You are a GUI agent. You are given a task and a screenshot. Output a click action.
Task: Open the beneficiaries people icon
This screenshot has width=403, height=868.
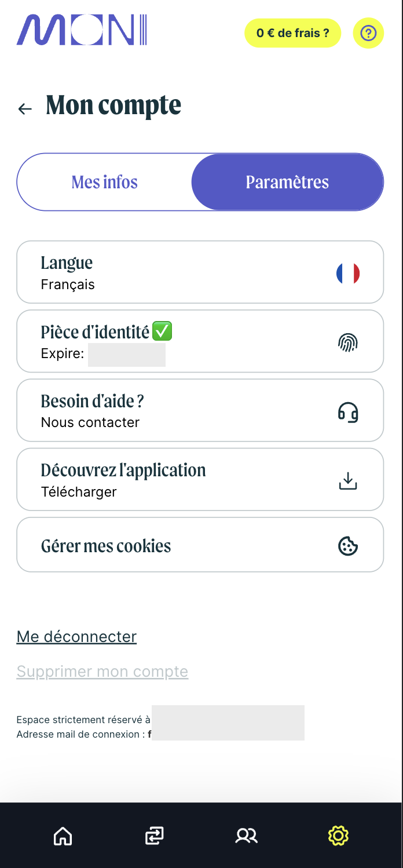pyautogui.click(x=246, y=836)
